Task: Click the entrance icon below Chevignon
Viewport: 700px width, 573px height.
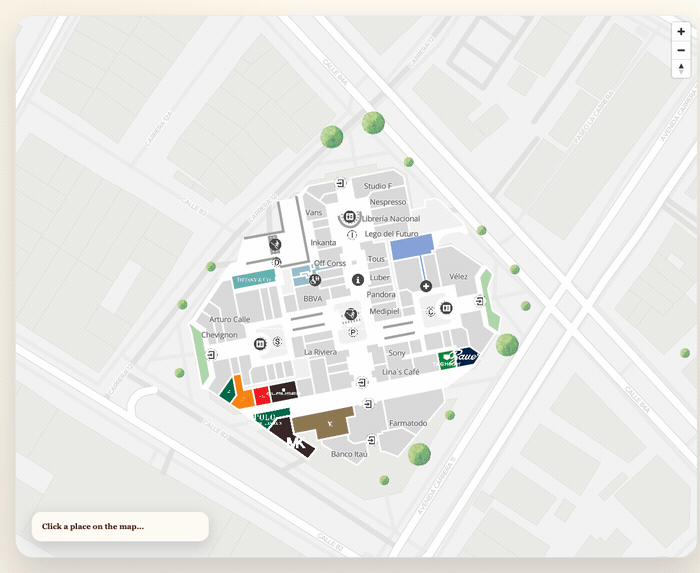Action: tap(211, 355)
